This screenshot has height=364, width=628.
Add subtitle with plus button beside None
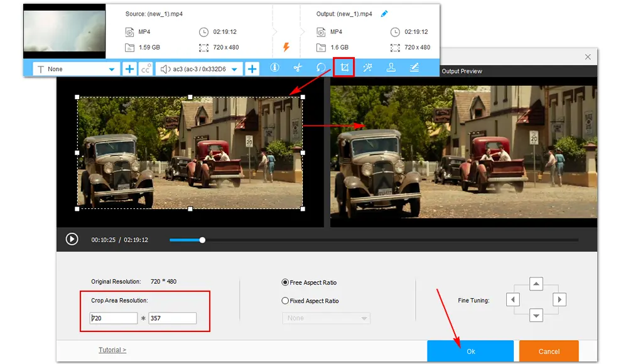[x=129, y=69]
